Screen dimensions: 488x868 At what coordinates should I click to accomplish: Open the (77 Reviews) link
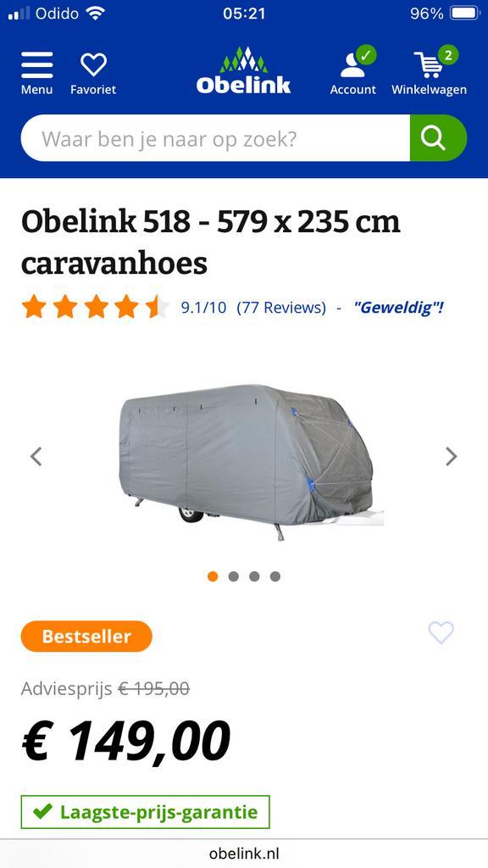(x=281, y=307)
